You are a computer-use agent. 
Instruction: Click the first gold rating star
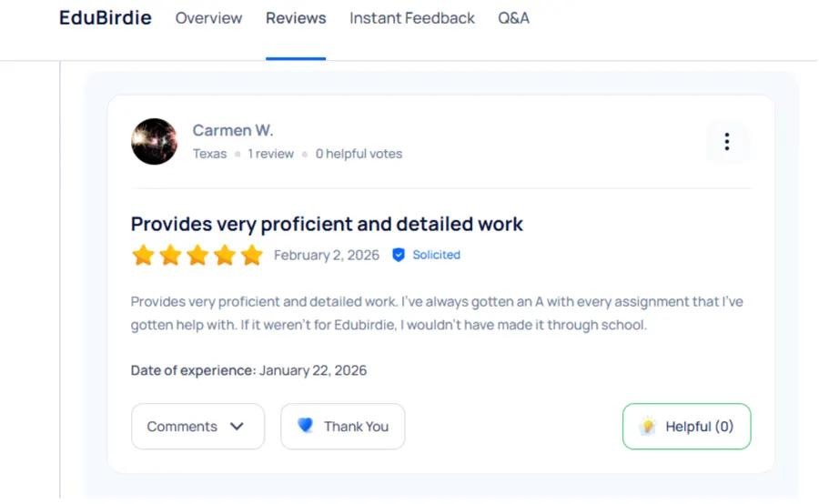(x=143, y=255)
